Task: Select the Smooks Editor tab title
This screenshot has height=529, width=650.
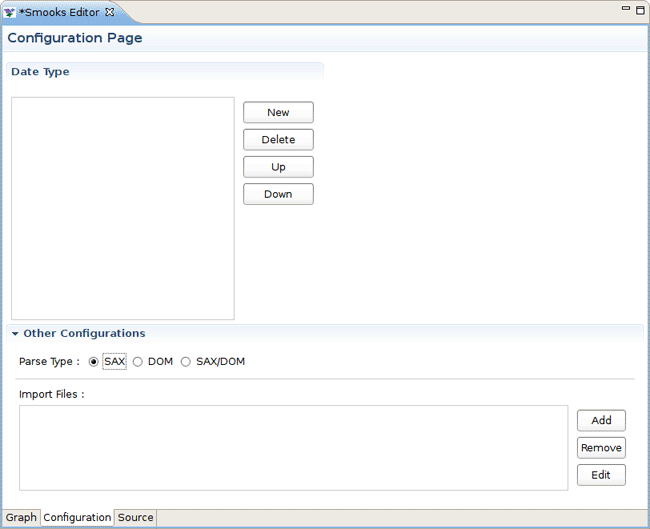Action: (59, 12)
